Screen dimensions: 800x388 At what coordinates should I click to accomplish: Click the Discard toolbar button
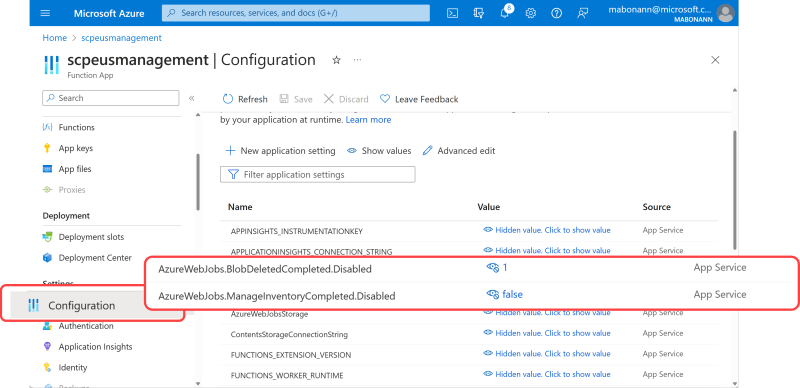[x=346, y=99]
